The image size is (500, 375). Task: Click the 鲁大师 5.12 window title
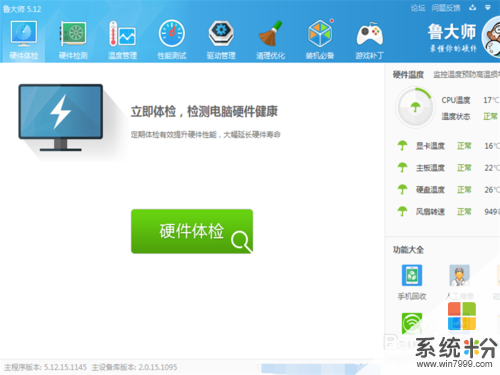click(22, 9)
